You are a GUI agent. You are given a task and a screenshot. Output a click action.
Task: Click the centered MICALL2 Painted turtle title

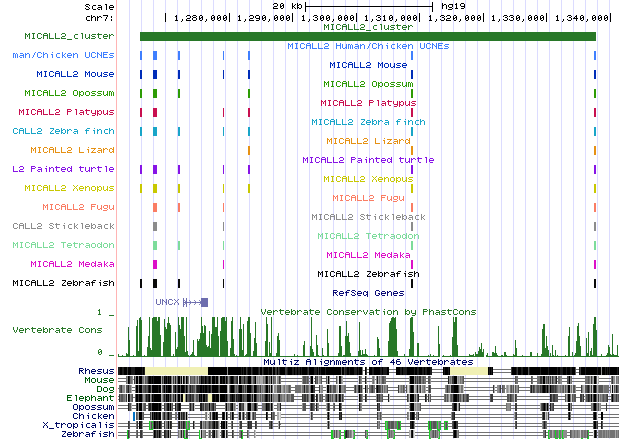coord(368,160)
